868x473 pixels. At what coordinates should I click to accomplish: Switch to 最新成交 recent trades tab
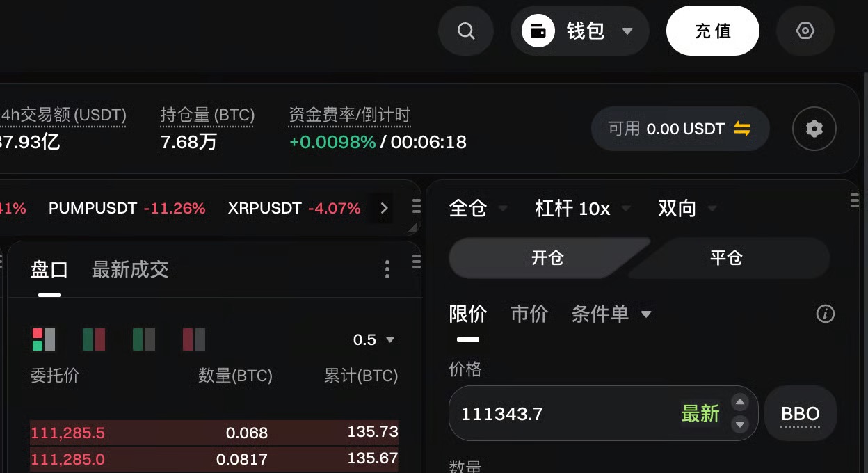point(130,269)
